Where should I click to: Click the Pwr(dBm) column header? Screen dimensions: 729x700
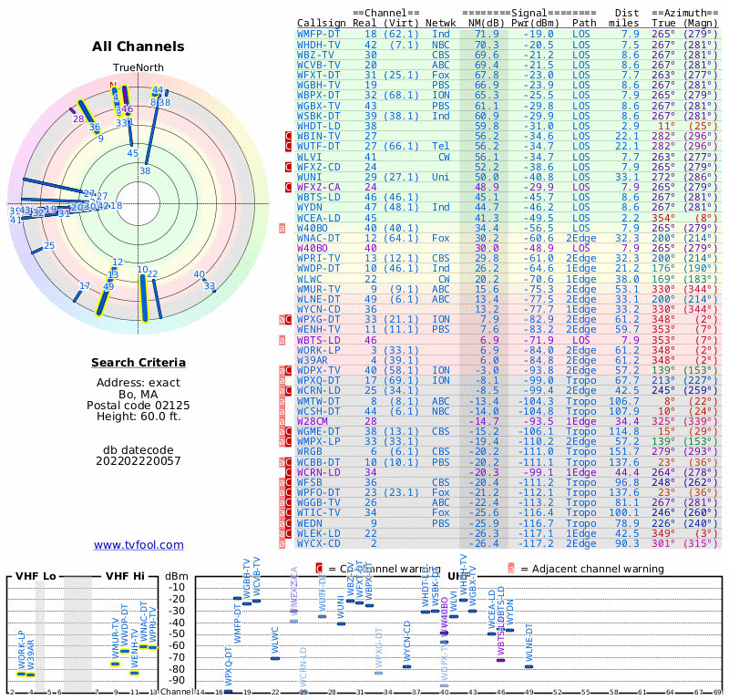pos(535,24)
